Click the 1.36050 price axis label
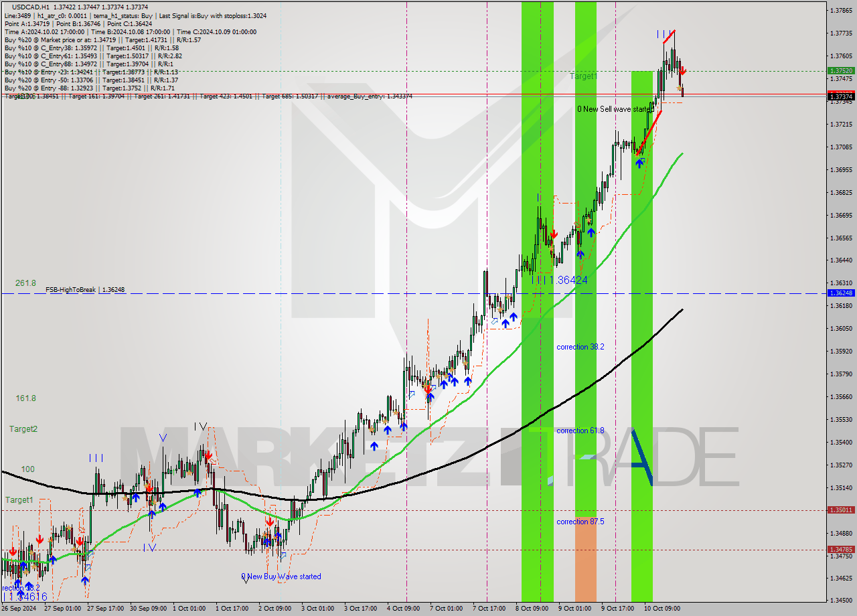The width and height of the screenshot is (857, 616). pyautogui.click(x=841, y=328)
